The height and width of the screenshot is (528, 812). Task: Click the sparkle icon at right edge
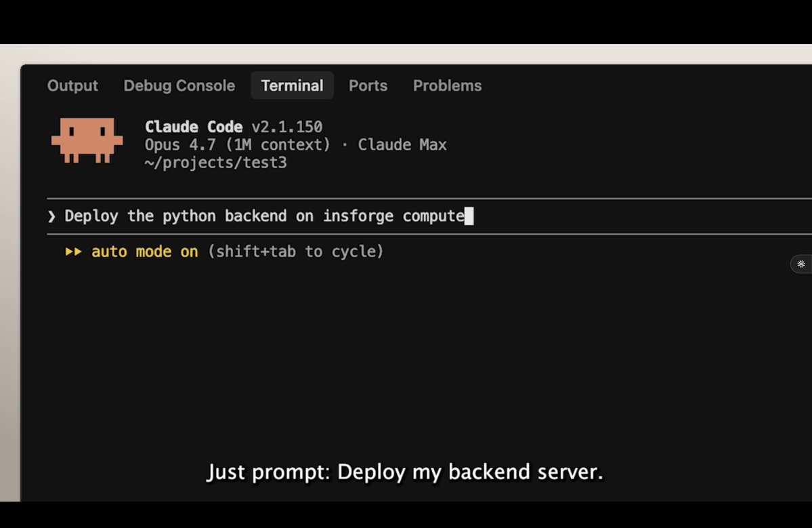click(801, 264)
